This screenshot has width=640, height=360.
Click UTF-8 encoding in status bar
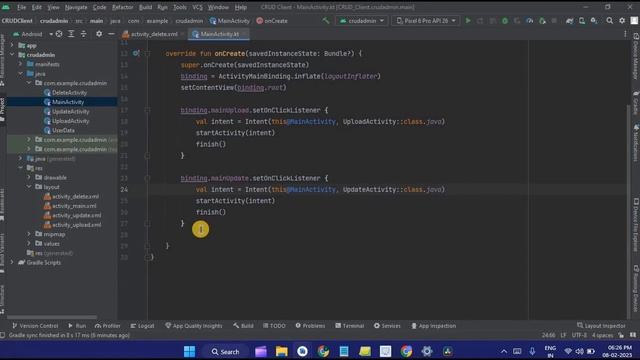pos(579,335)
